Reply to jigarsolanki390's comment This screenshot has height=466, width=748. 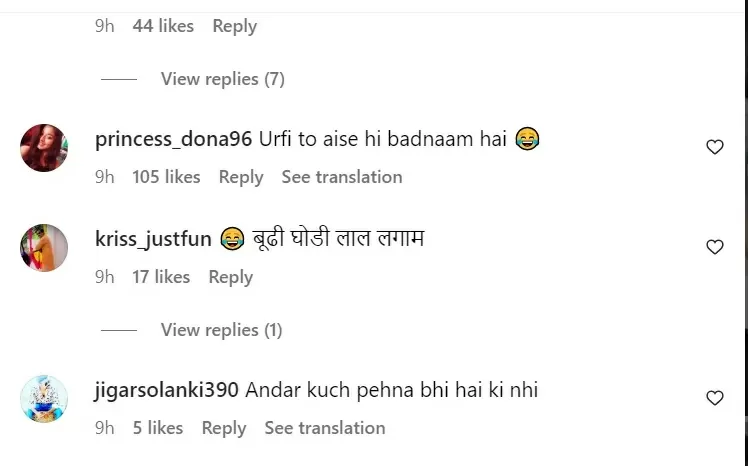(x=223, y=428)
